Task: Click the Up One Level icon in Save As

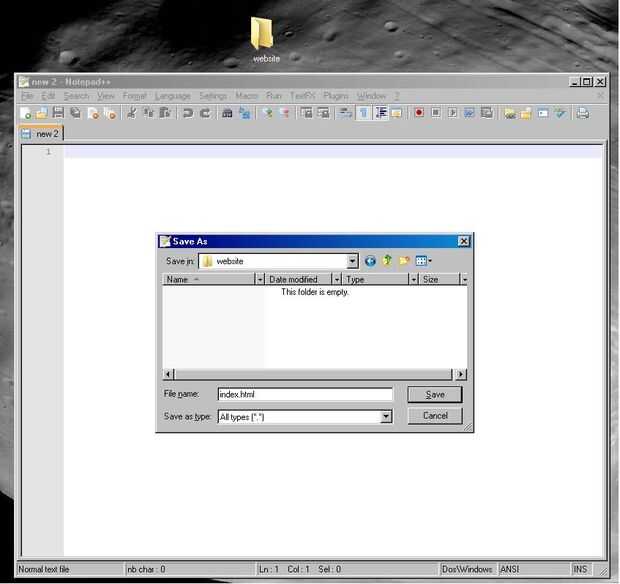Action: click(x=387, y=261)
